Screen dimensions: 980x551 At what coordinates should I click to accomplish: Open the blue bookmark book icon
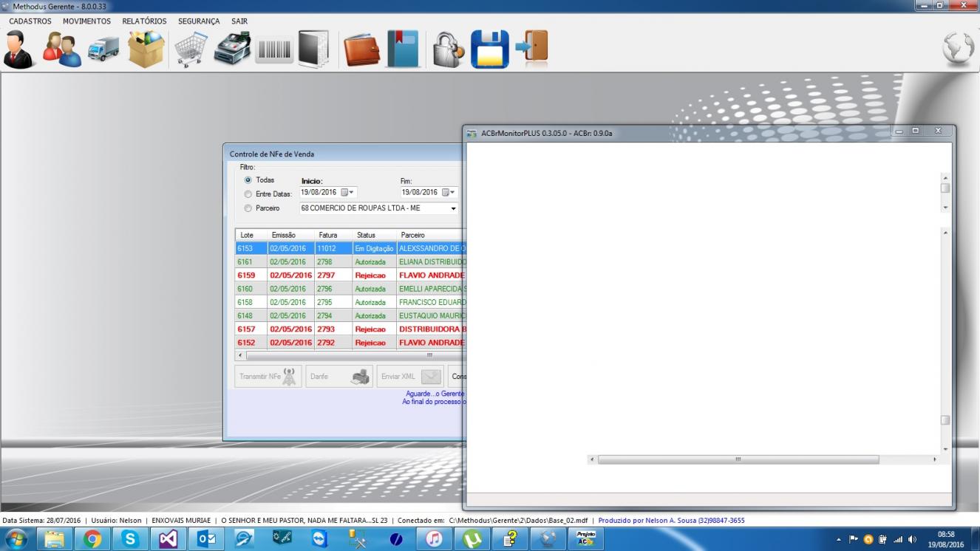point(403,49)
